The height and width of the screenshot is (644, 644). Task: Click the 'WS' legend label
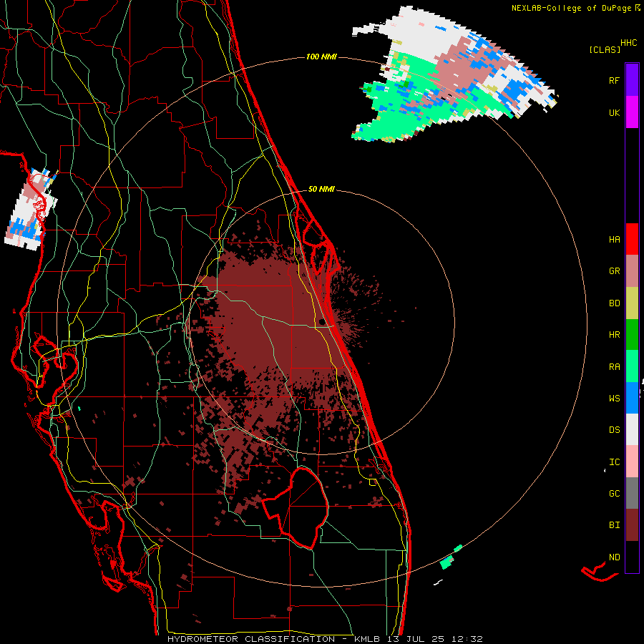coord(614,399)
